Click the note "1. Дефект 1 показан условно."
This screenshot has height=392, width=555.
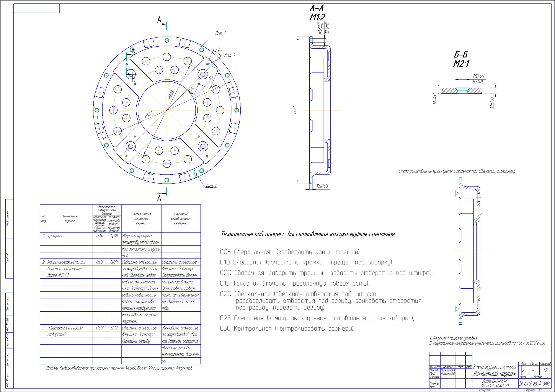pos(453,338)
